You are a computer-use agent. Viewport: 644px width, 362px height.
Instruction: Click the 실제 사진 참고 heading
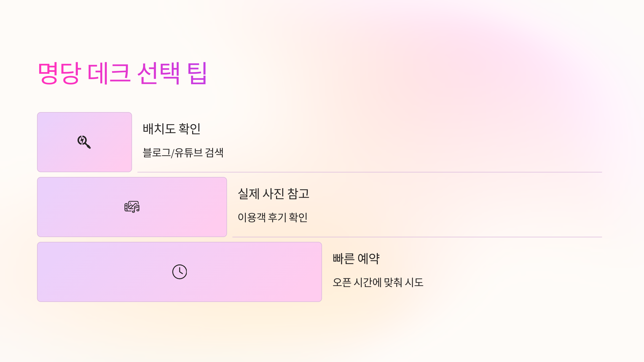coord(273,194)
